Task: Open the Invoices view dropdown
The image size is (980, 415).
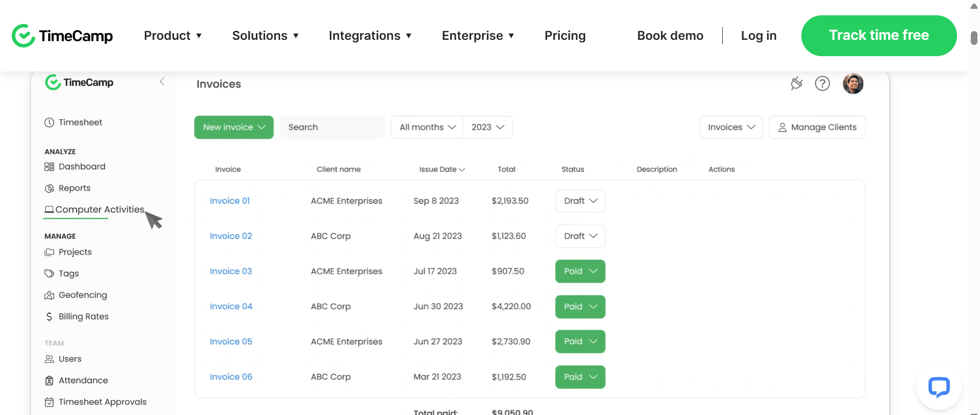Action: point(731,127)
